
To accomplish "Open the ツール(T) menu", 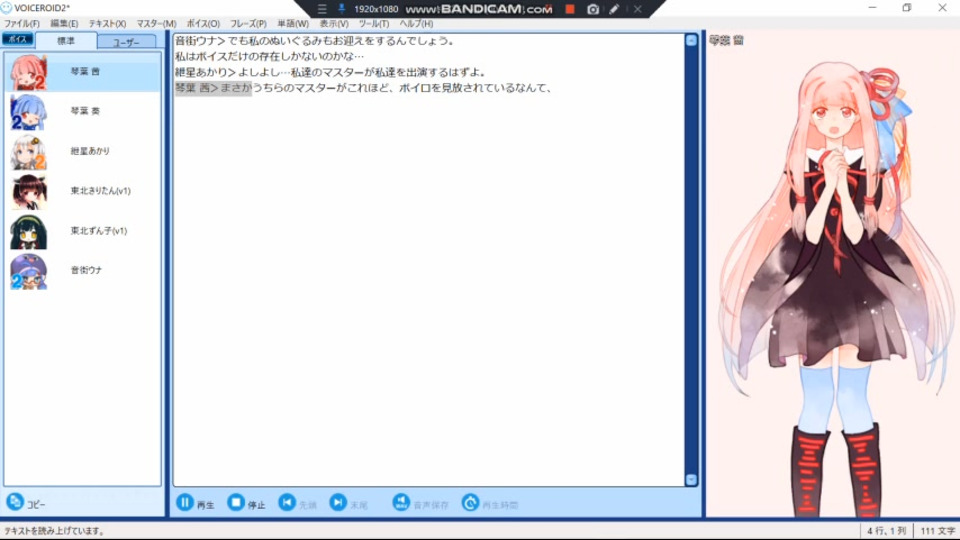I will pyautogui.click(x=373, y=23).
